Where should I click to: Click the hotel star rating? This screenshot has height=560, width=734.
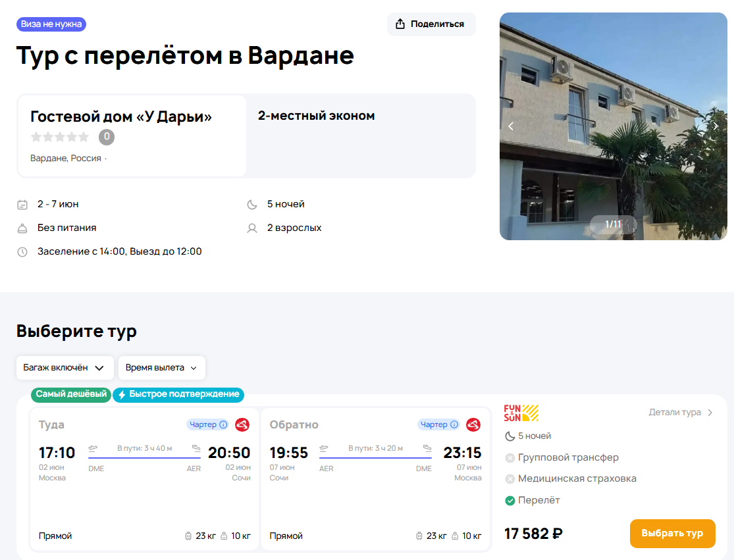[x=59, y=137]
